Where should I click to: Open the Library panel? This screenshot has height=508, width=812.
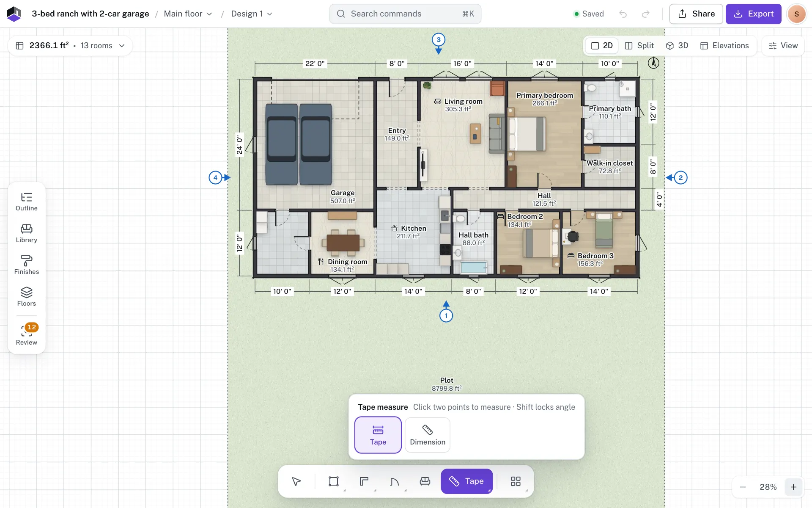click(27, 233)
